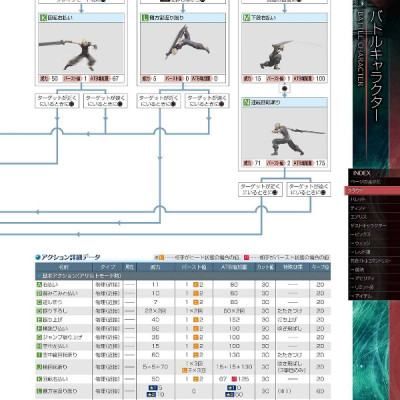Click the red B icon in the table legend
The width and height of the screenshot is (400, 400).
pos(246,258)
